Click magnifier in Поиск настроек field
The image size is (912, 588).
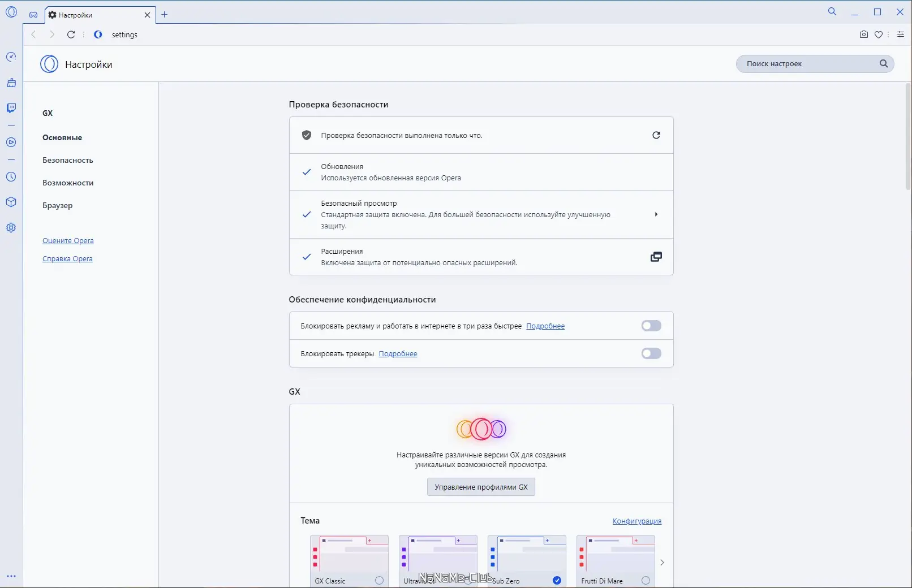pyautogui.click(x=884, y=64)
